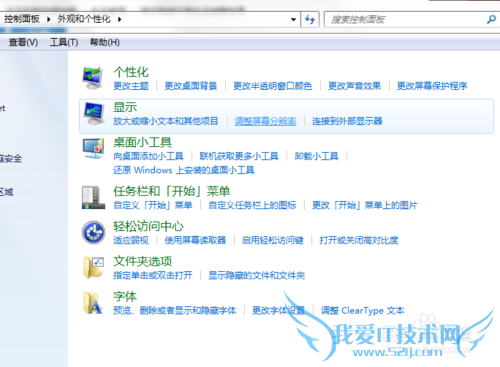Open the 工具(T) menu
The width and height of the screenshot is (500, 367).
pyautogui.click(x=64, y=42)
